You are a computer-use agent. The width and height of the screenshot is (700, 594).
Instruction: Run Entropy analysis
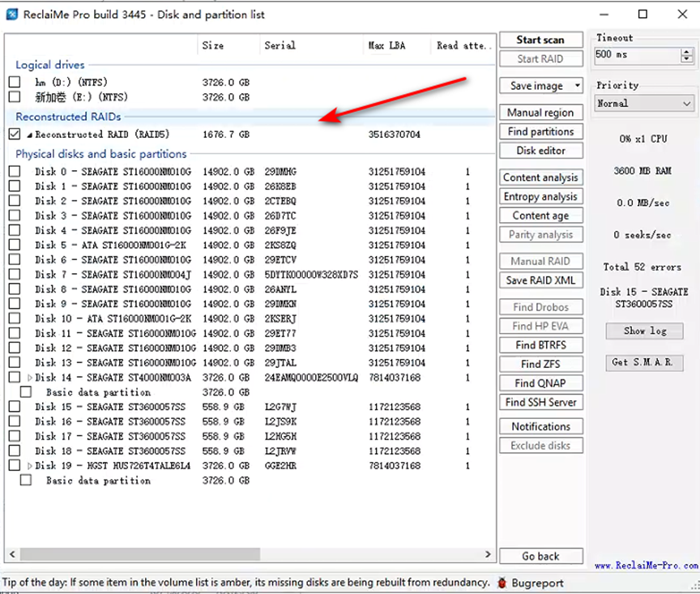point(540,196)
